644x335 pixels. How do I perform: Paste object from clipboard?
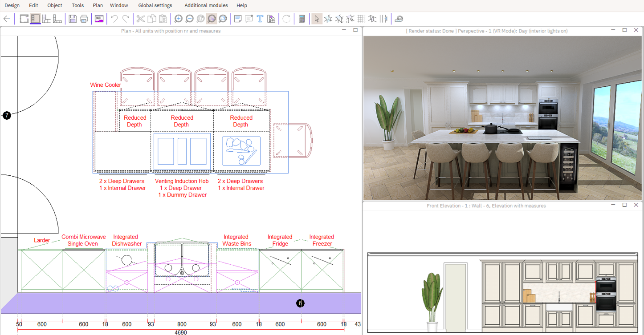[x=162, y=19]
